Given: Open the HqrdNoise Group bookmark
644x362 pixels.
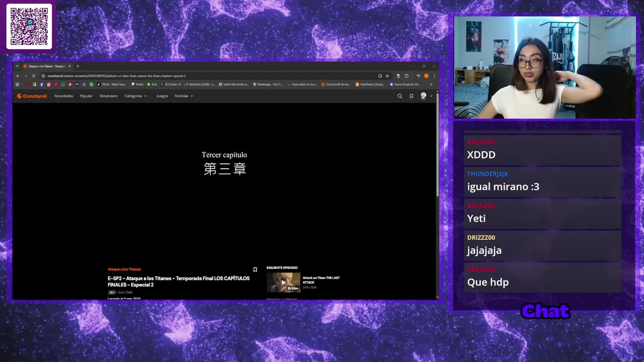Looking at the screenshot, I should click(x=370, y=84).
